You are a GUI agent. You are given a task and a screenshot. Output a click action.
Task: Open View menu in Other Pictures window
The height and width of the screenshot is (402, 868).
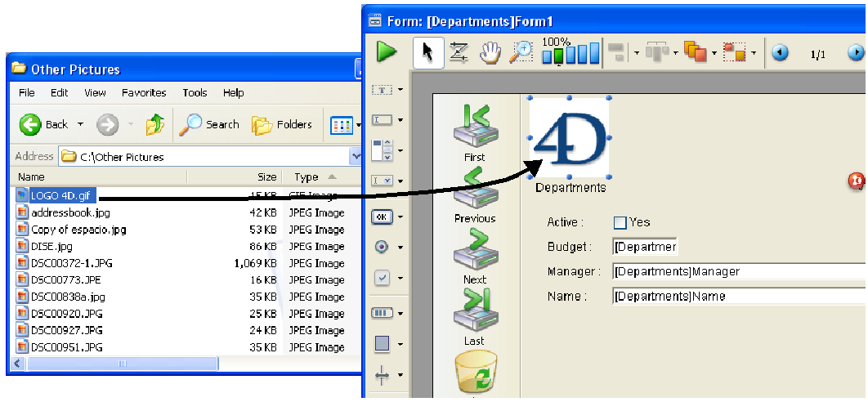95,93
